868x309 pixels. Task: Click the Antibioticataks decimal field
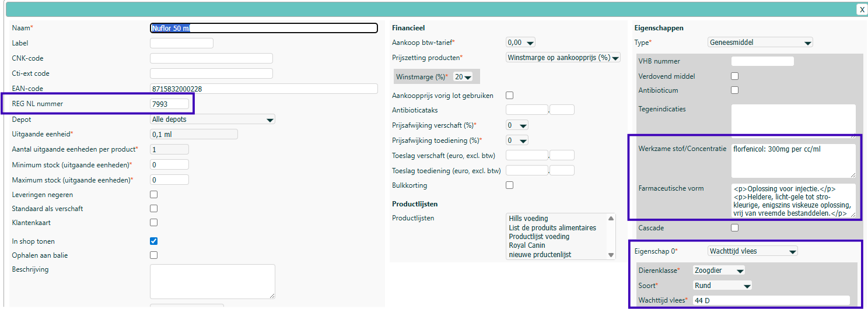[562, 110]
